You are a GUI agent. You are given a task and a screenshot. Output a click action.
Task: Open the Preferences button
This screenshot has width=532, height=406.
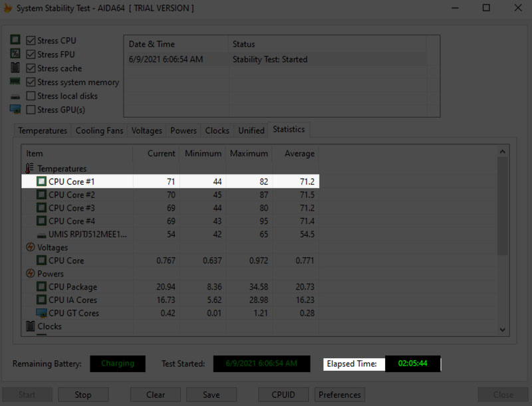point(340,395)
